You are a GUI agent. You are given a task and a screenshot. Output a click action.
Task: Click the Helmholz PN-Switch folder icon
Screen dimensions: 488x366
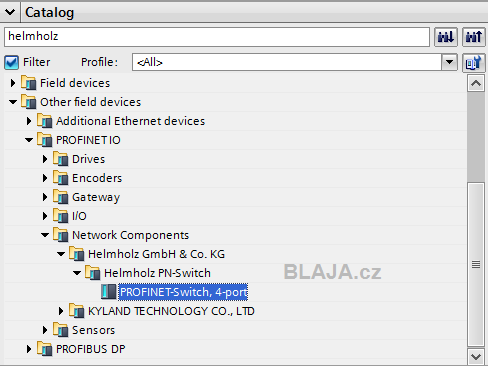coord(93,273)
